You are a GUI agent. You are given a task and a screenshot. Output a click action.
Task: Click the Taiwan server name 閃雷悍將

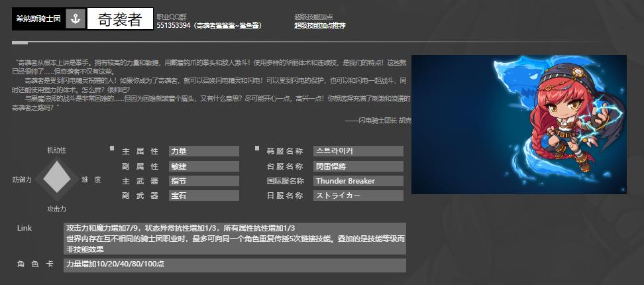coord(358,166)
